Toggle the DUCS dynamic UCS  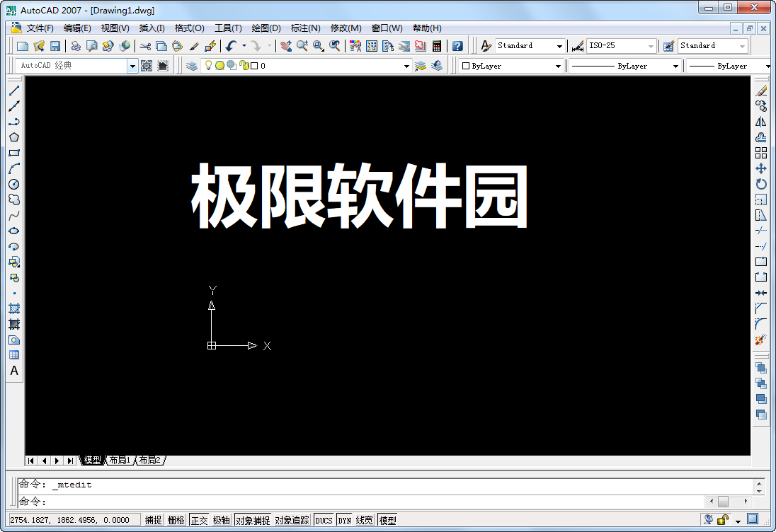point(324,520)
